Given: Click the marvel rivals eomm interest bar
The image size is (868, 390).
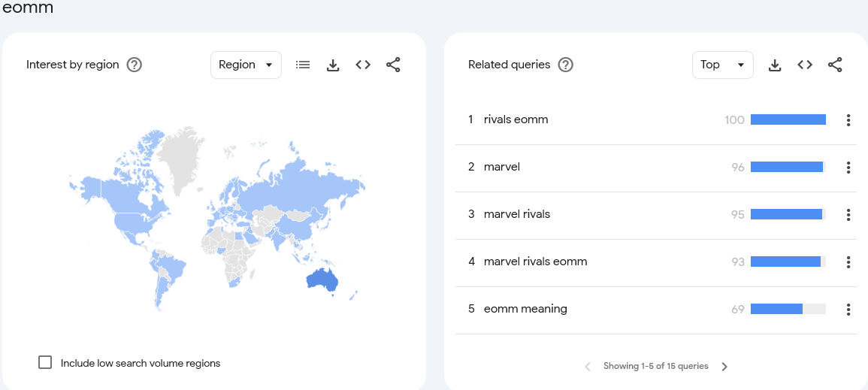Looking at the screenshot, I should point(788,262).
